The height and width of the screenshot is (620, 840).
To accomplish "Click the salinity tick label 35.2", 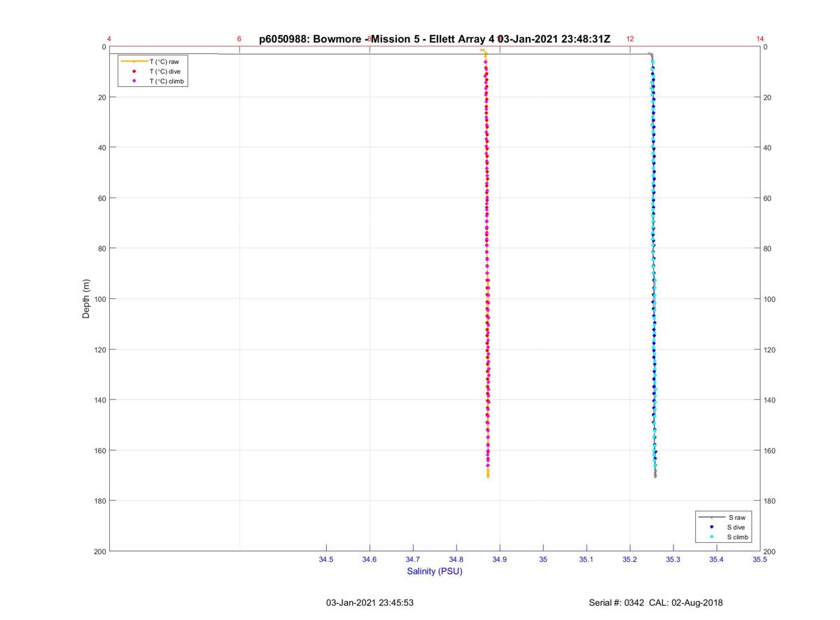I will (x=630, y=560).
